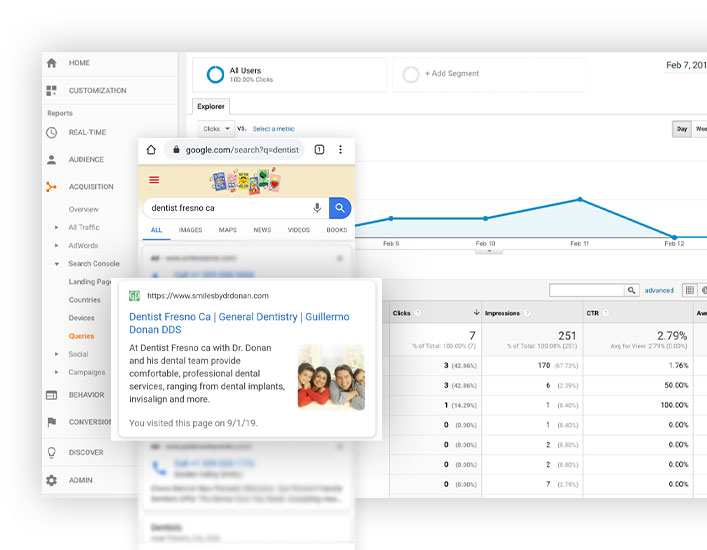Open Customization dashboards icon
The width and height of the screenshot is (707, 550).
(51, 90)
